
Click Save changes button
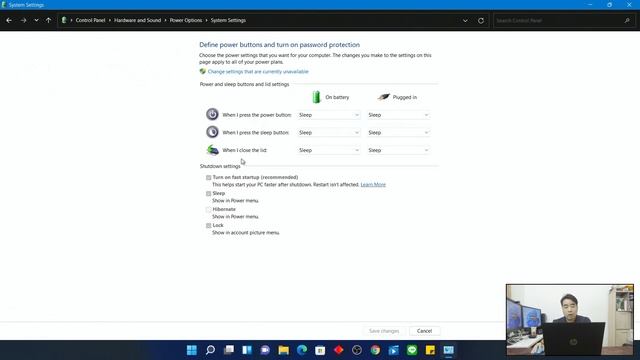click(x=384, y=331)
